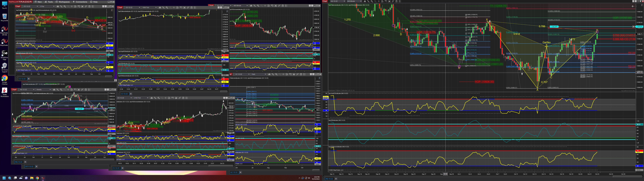Expand the 240 Minute interval dropdown
The height and width of the screenshot is (181, 644).
coord(361,1)
